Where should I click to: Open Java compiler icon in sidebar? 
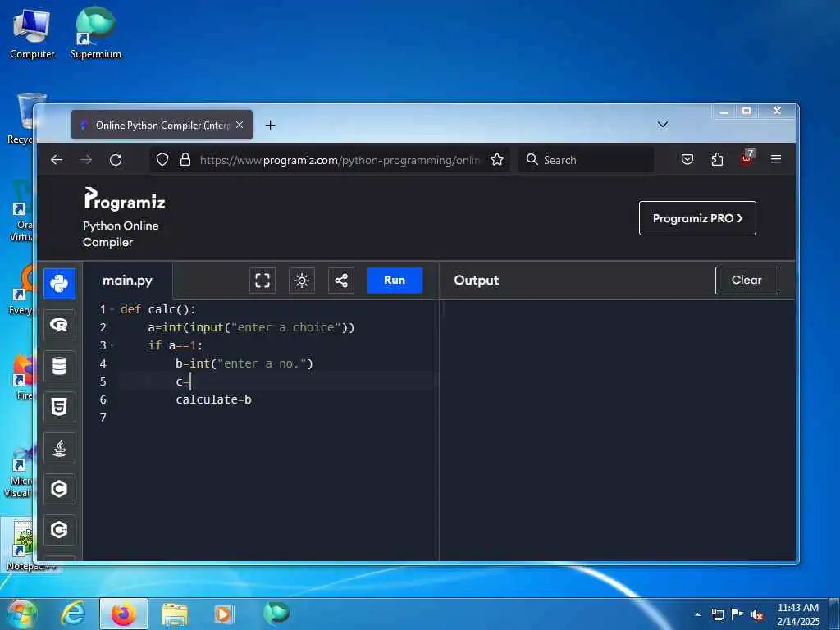point(59,448)
